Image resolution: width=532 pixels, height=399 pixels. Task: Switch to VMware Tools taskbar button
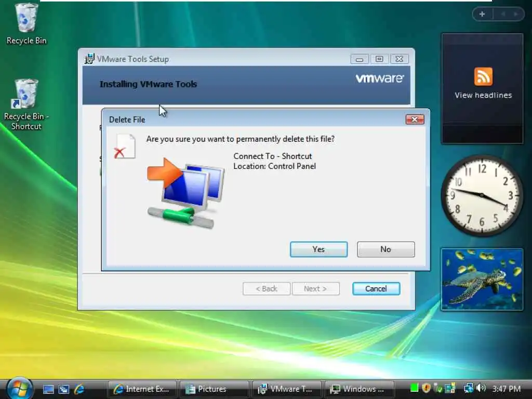coord(287,389)
